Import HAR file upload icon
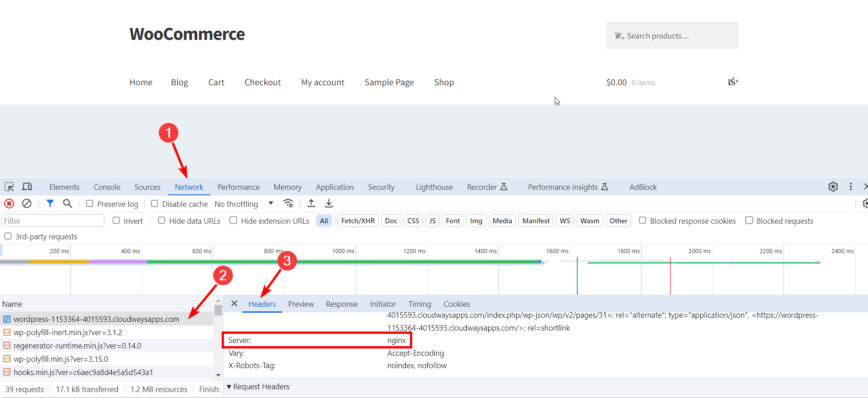The image size is (868, 398). tap(311, 204)
